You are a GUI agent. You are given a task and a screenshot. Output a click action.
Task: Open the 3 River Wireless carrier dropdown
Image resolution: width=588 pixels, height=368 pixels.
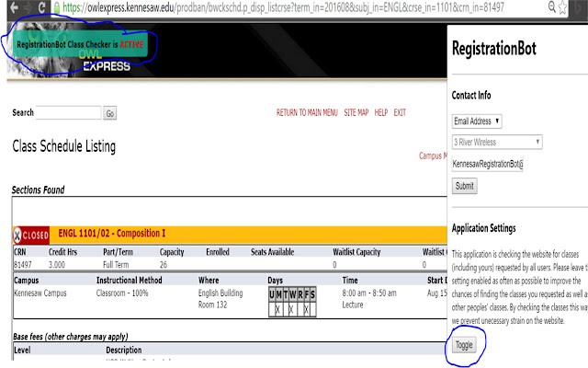[497, 142]
